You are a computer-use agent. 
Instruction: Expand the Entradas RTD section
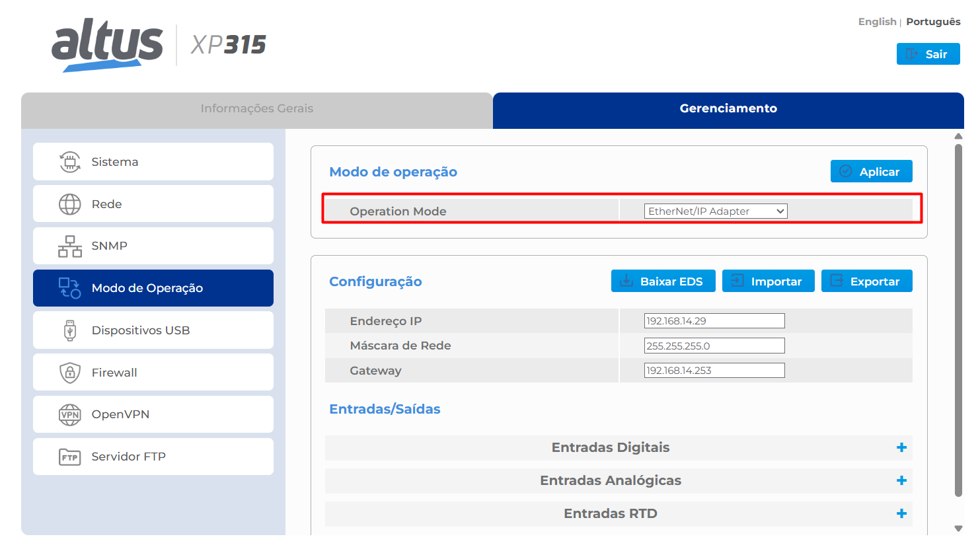tap(901, 514)
